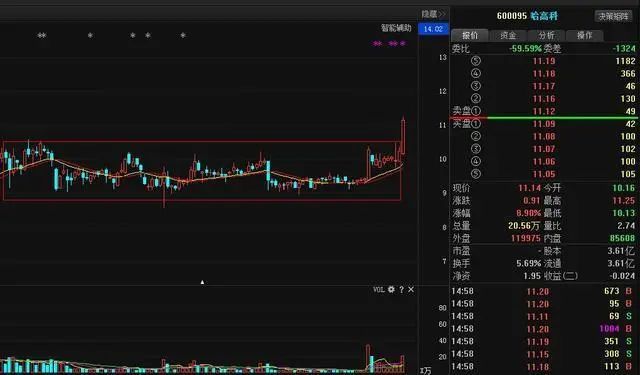Screen dimensions: 640x375
Task: Click the 卖盘 ① circled number
Action: (x=476, y=111)
